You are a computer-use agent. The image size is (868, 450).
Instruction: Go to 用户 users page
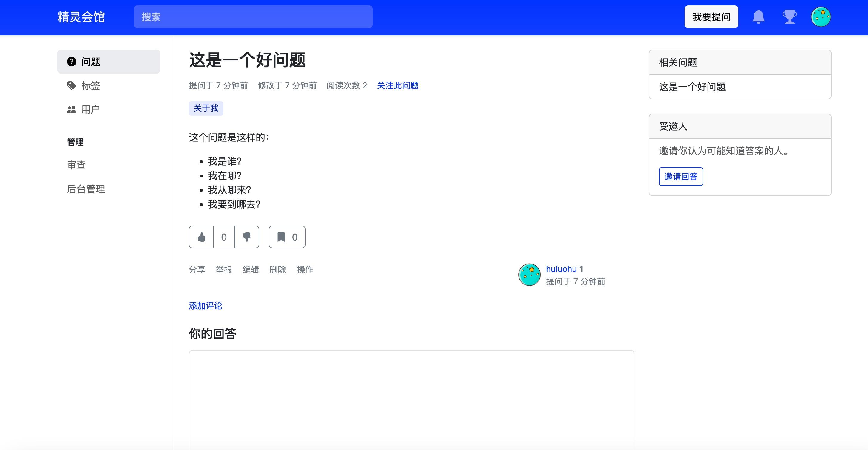tap(90, 110)
